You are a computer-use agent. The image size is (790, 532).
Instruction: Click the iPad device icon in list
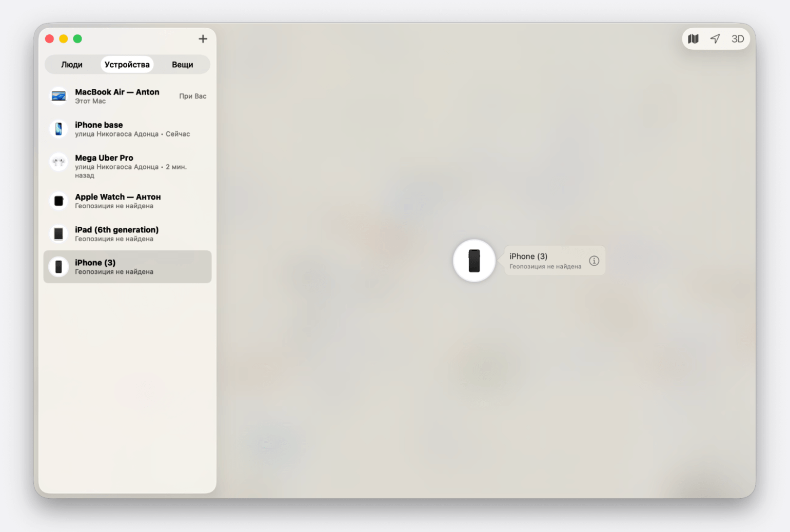(x=59, y=234)
